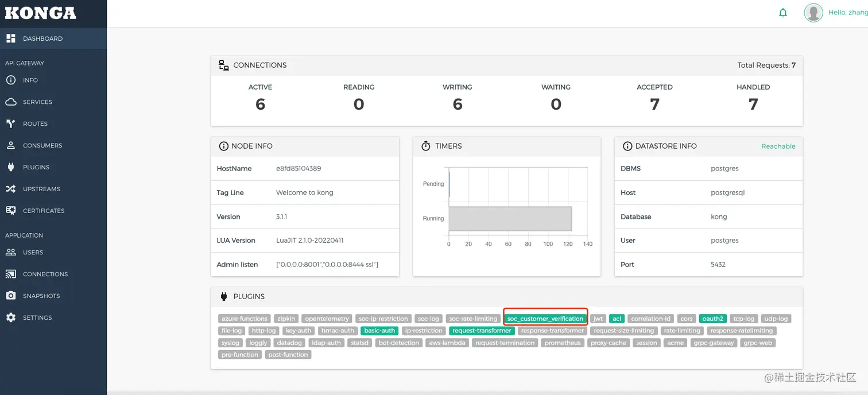
Task: Click the key-auth plugin tag
Action: pyautogui.click(x=299, y=331)
